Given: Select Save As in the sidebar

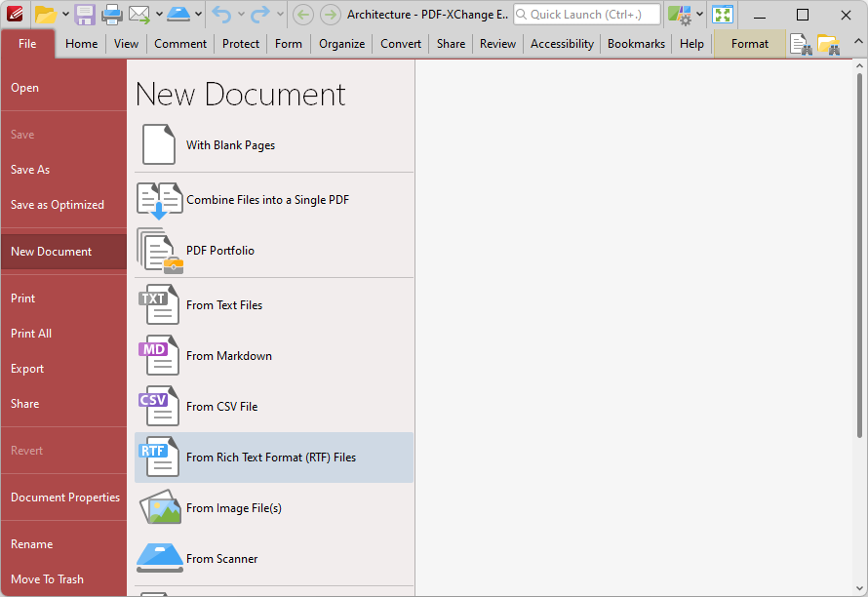Looking at the screenshot, I should [63, 170].
